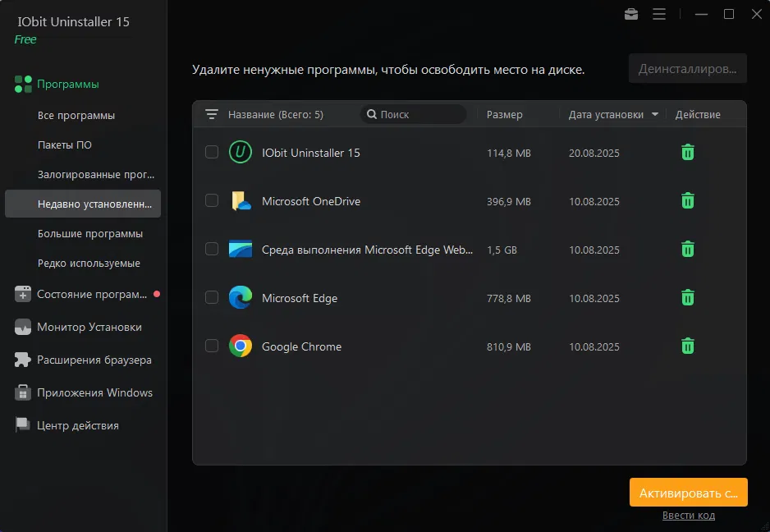This screenshot has width=770, height=532.
Task: Check the box next to Google Chrome
Action: coord(212,346)
